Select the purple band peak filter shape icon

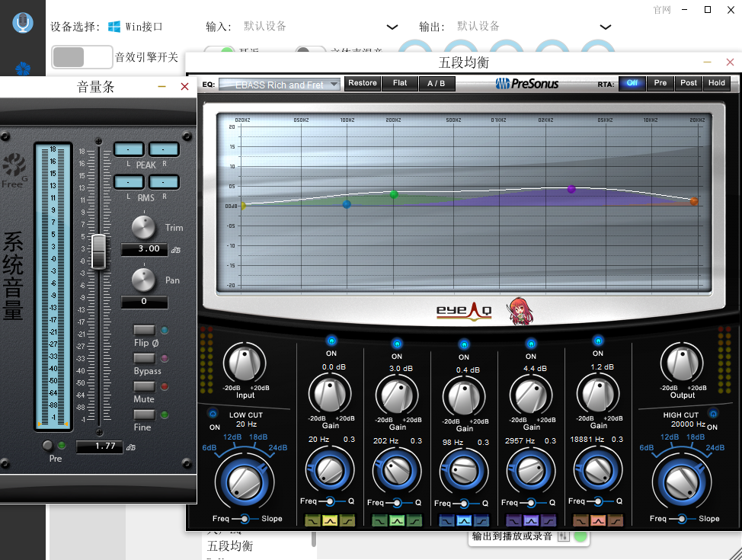531,521
